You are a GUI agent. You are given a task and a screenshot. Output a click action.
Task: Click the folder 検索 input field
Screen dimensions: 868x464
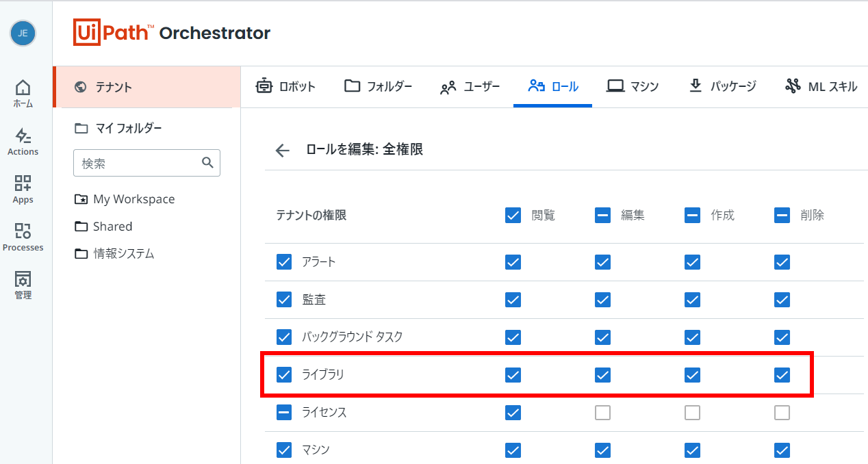click(x=146, y=163)
